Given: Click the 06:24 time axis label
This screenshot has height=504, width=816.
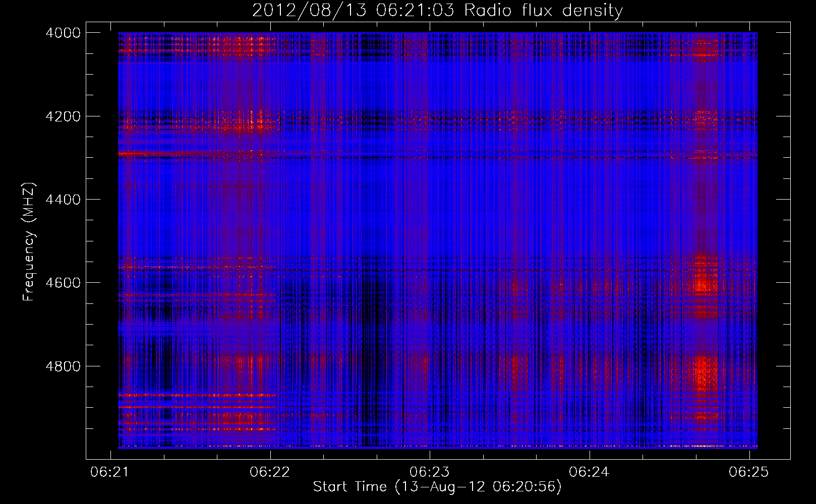Looking at the screenshot, I should click(589, 472).
